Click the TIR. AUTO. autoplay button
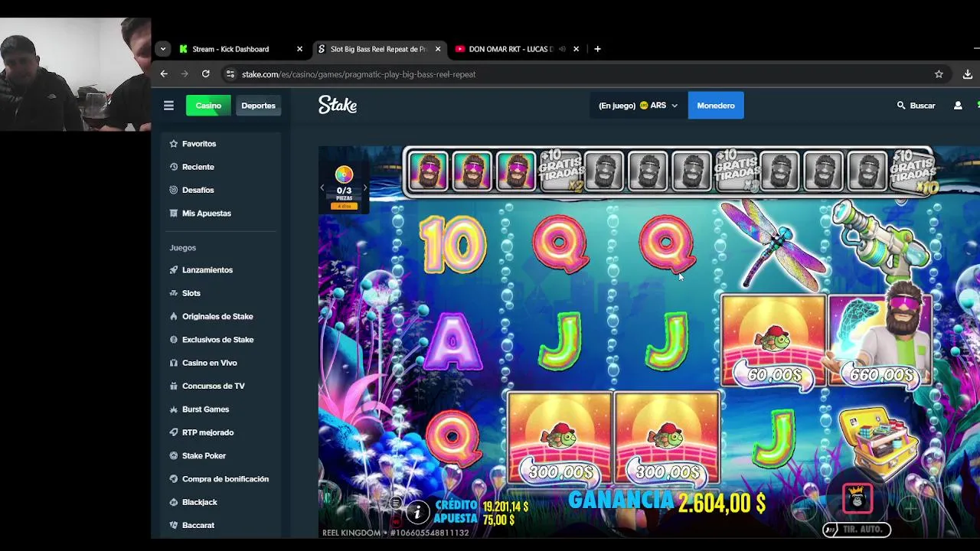Screen dimensions: 980x551 (x=857, y=529)
